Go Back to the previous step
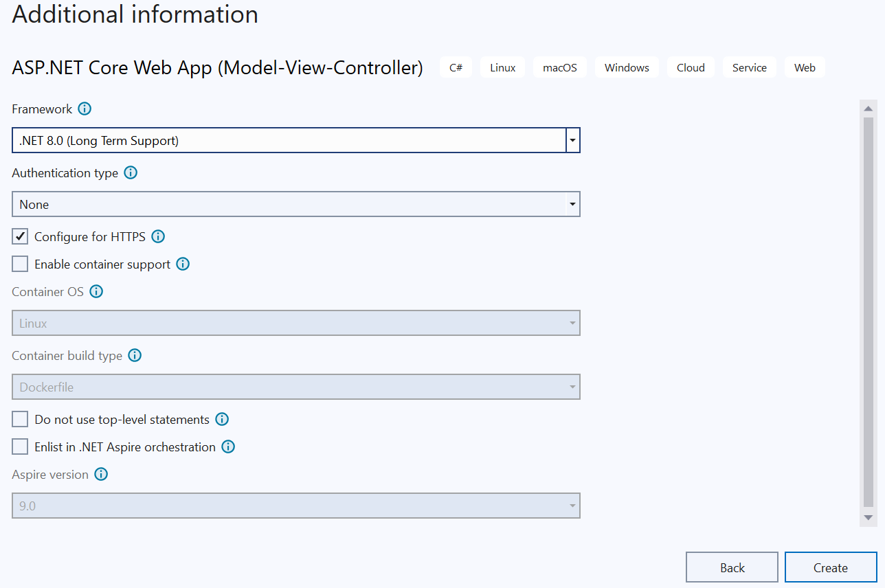This screenshot has width=885, height=588. (x=732, y=567)
